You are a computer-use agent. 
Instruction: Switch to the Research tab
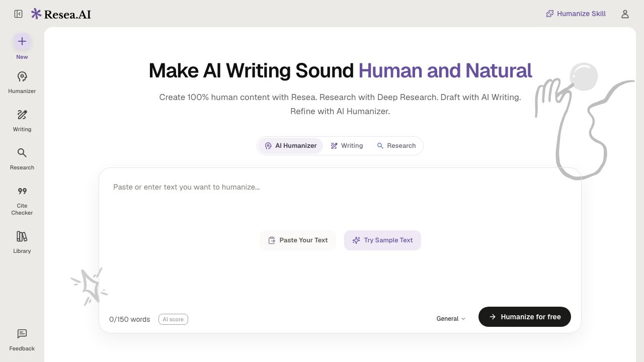click(396, 146)
